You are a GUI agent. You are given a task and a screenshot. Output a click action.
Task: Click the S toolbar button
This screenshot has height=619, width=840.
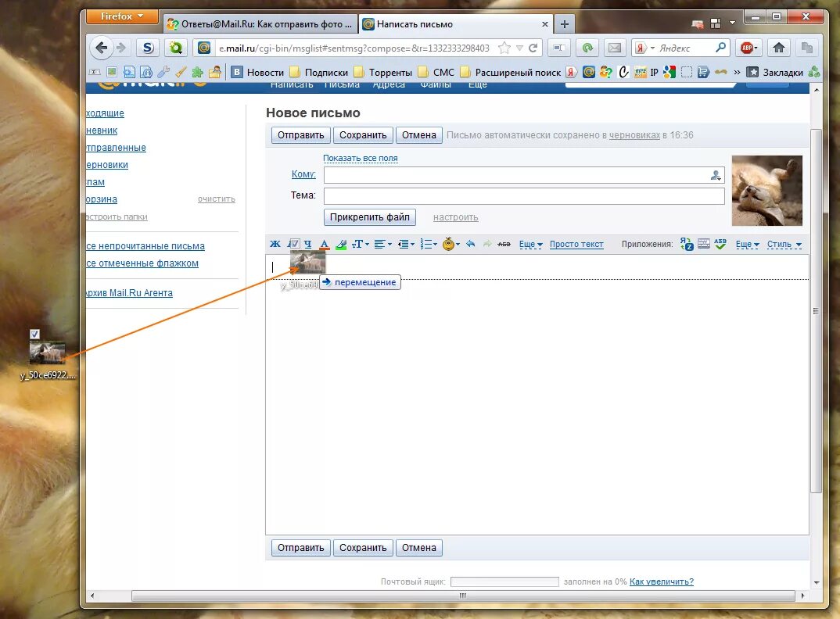[x=148, y=48]
